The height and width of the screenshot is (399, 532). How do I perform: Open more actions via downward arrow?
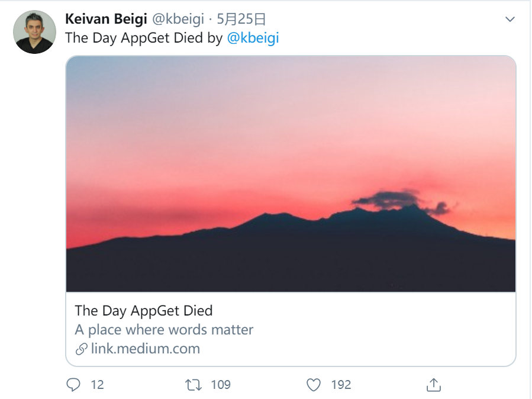tap(511, 18)
